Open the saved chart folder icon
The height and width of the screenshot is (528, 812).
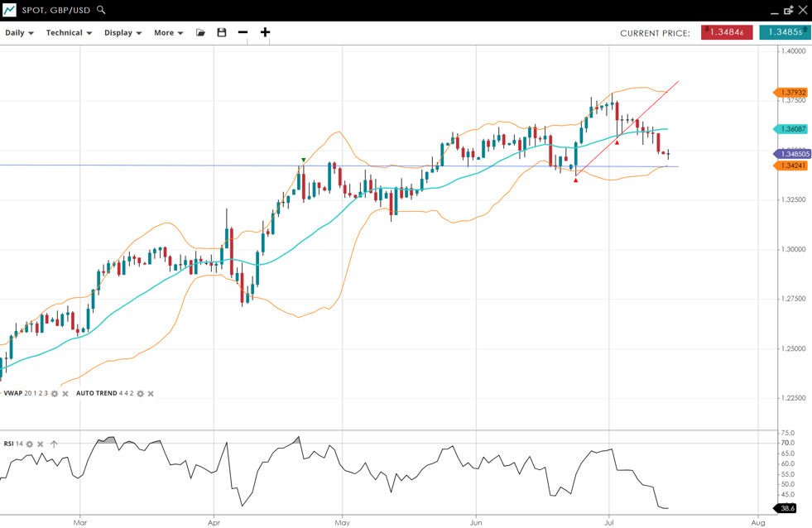[x=200, y=32]
